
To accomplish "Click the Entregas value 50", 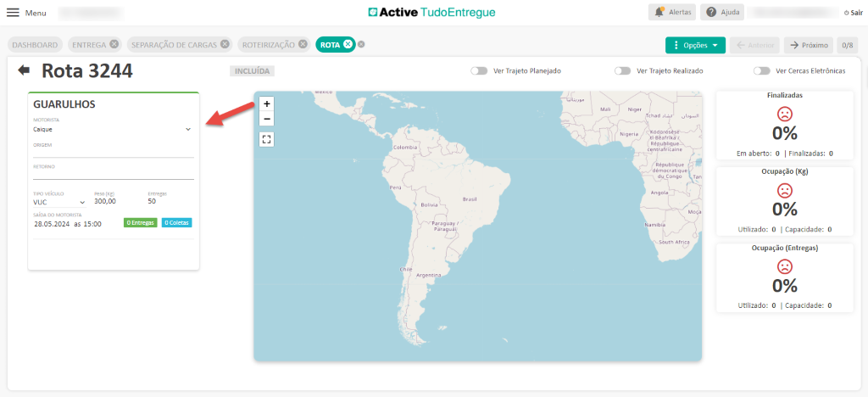I will click(152, 202).
